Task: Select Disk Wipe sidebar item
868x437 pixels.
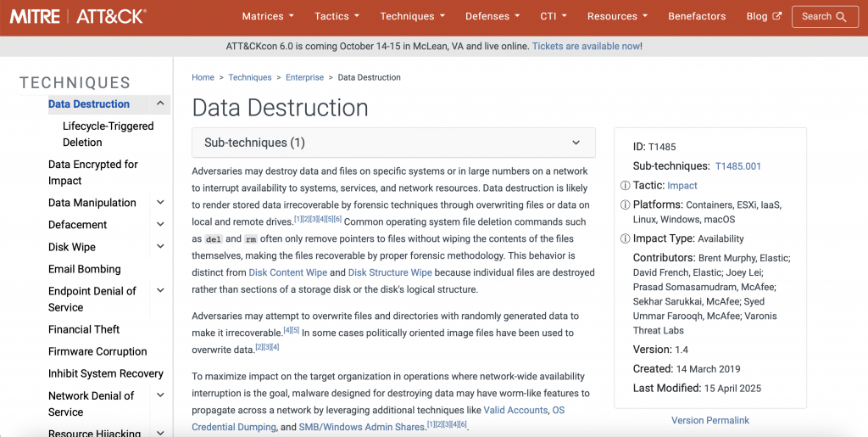Action: click(x=72, y=247)
